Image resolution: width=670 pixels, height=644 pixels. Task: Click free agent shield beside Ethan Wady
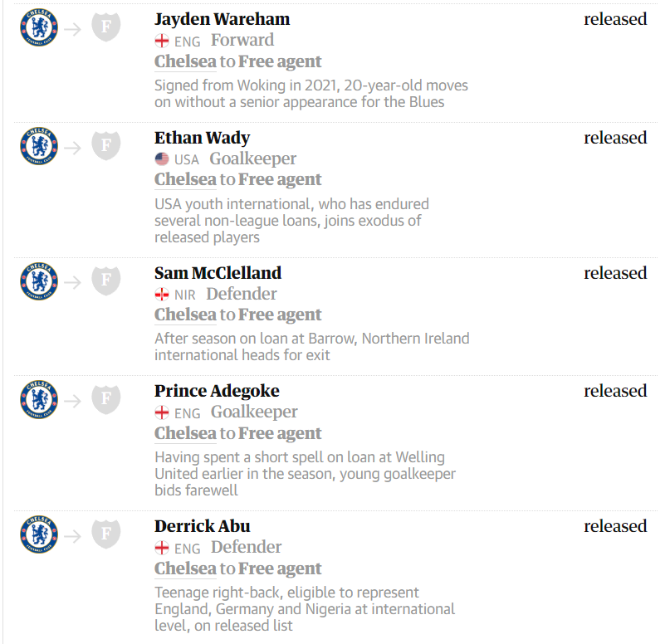(x=106, y=145)
